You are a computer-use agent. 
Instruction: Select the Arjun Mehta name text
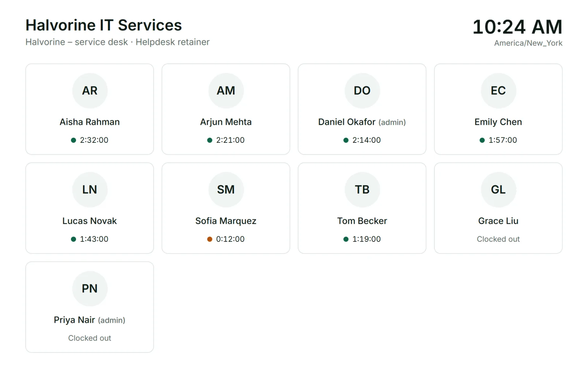(x=226, y=122)
